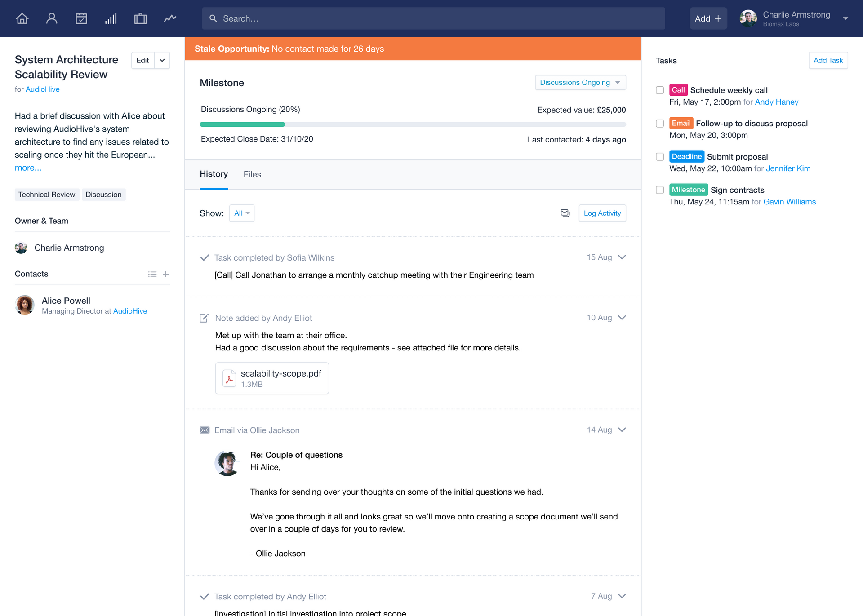The width and height of the screenshot is (863, 616).
Task: Click the email inbox icon beside Log Activity
Action: click(565, 213)
